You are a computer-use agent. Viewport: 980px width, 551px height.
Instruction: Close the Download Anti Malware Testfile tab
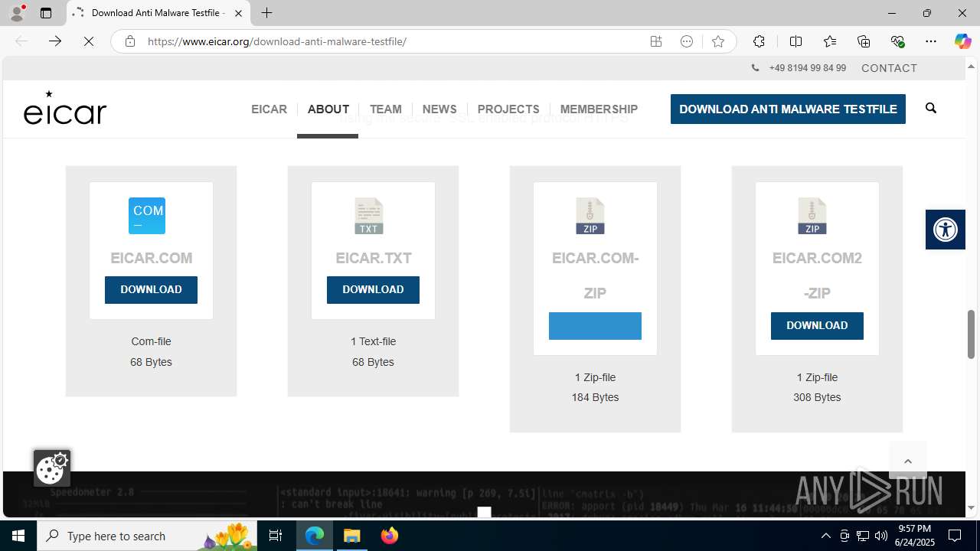[238, 13]
